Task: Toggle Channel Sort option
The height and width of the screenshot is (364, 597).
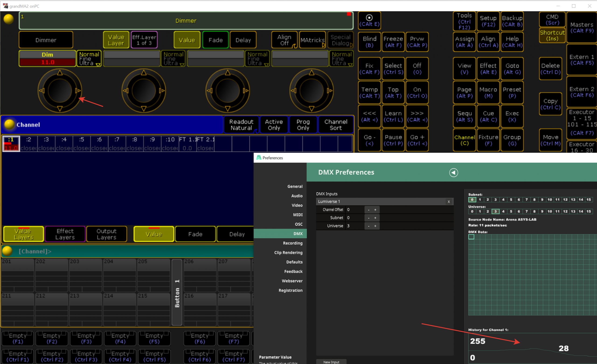Action: pyautogui.click(x=336, y=125)
